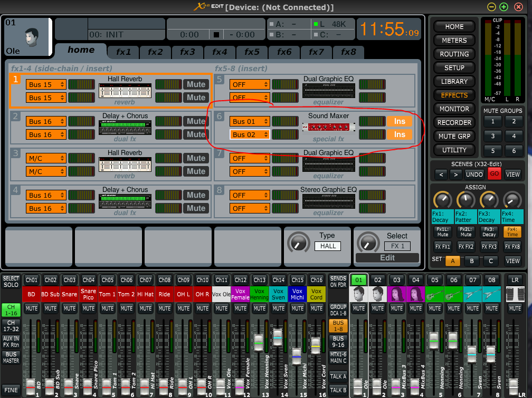Open the LIBRARY page
Screen dimensions: 532x398
point(454,82)
